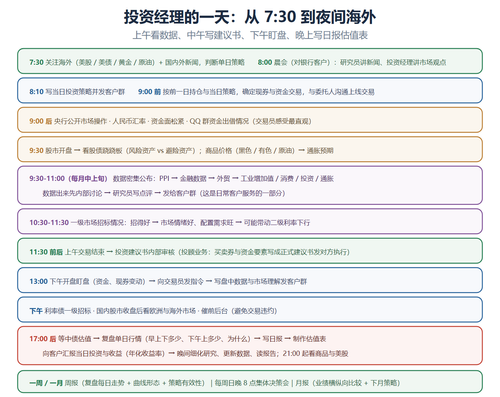Viewport: 500px width, 397px height.
Task: Click the bold "9:00 前" label
Action: click(149, 92)
